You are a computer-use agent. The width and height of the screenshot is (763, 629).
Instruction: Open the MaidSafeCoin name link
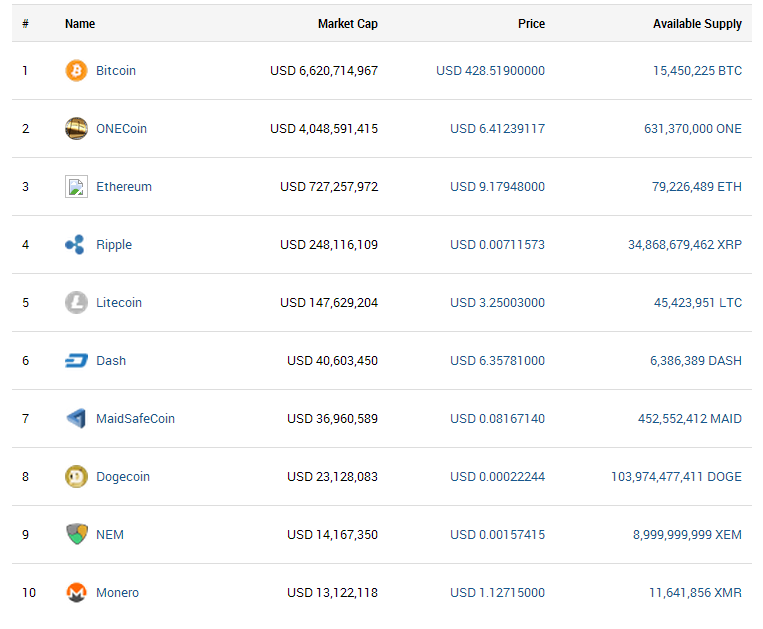coord(135,418)
